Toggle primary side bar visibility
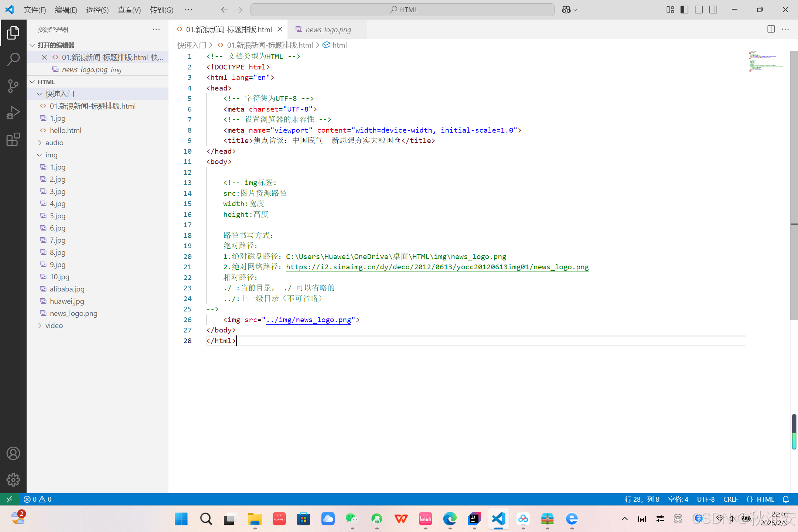 (x=684, y=10)
